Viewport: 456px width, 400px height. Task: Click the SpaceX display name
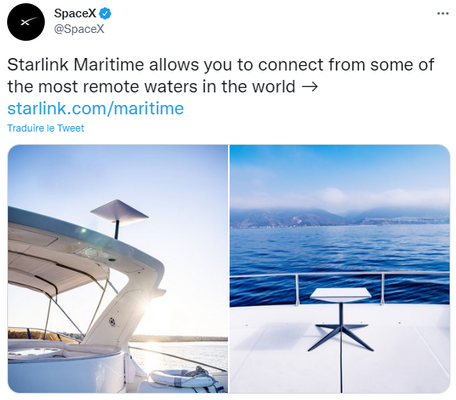[75, 13]
